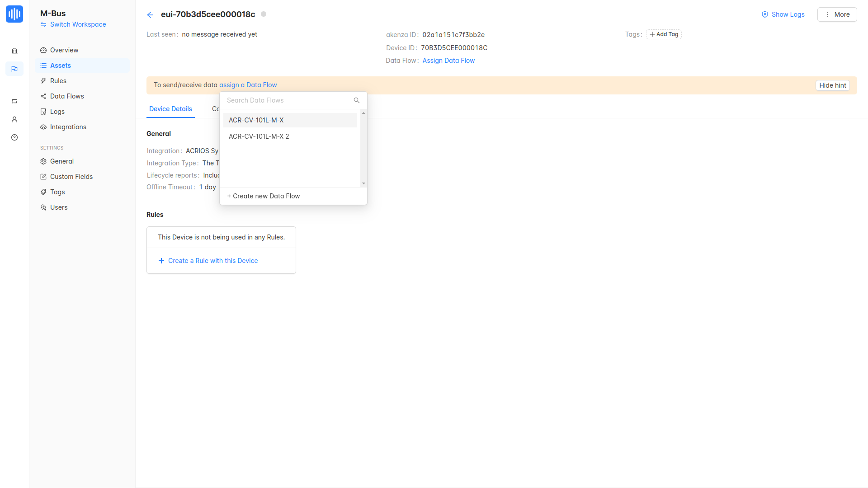The width and height of the screenshot is (868, 488).
Task: Switch to the Device Details tab
Action: (x=170, y=109)
